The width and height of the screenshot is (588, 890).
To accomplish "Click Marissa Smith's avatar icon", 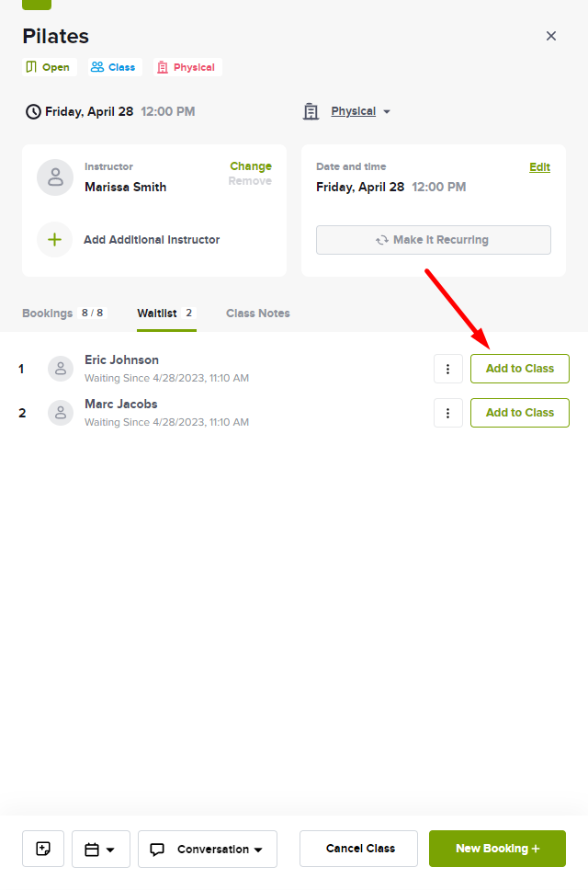I will coord(55,177).
